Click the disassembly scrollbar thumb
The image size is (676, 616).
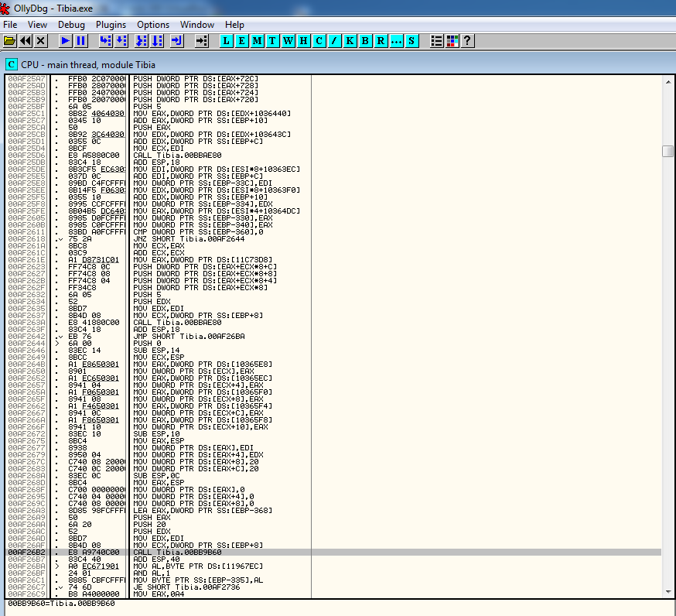pos(667,152)
